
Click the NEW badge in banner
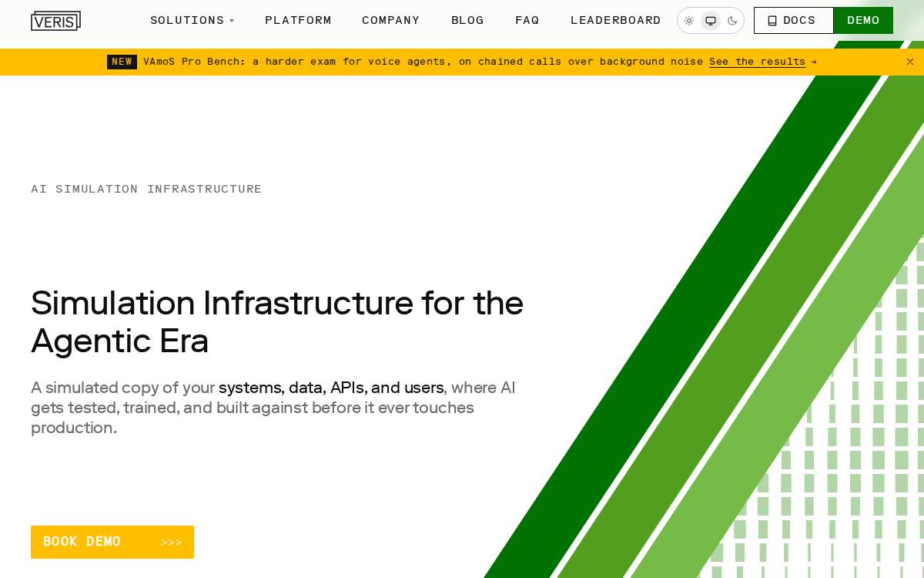pyautogui.click(x=122, y=62)
